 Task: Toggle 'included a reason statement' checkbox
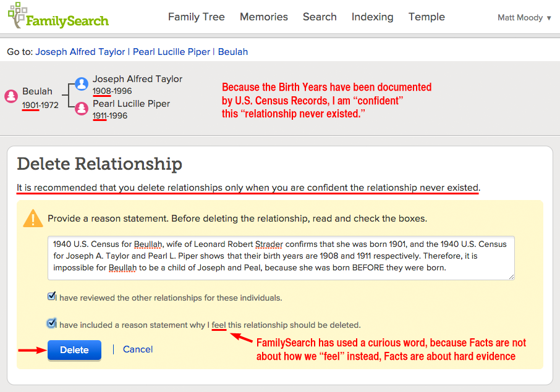(x=51, y=323)
